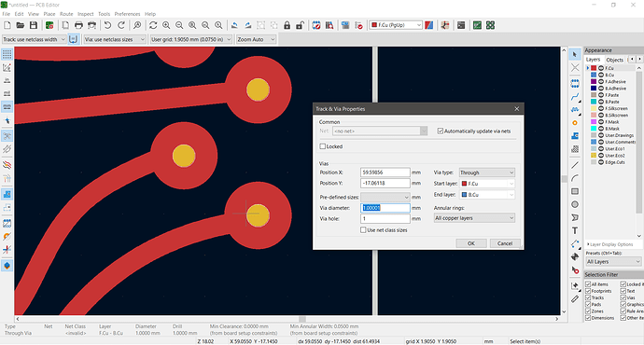644x345 pixels.
Task: Click the Unlock open-padlock icon
Action: (x=300, y=25)
